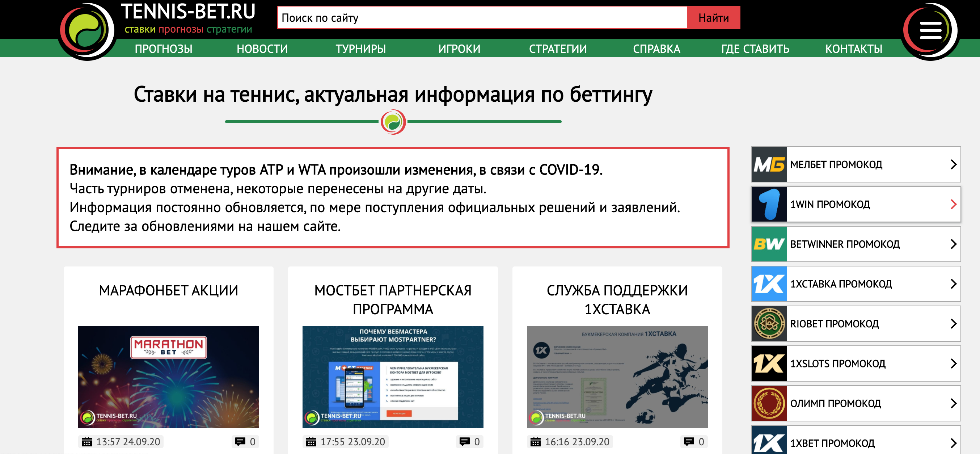Click the Betwinner BW logo icon
Viewport: 980px width, 454px height.
click(x=769, y=244)
